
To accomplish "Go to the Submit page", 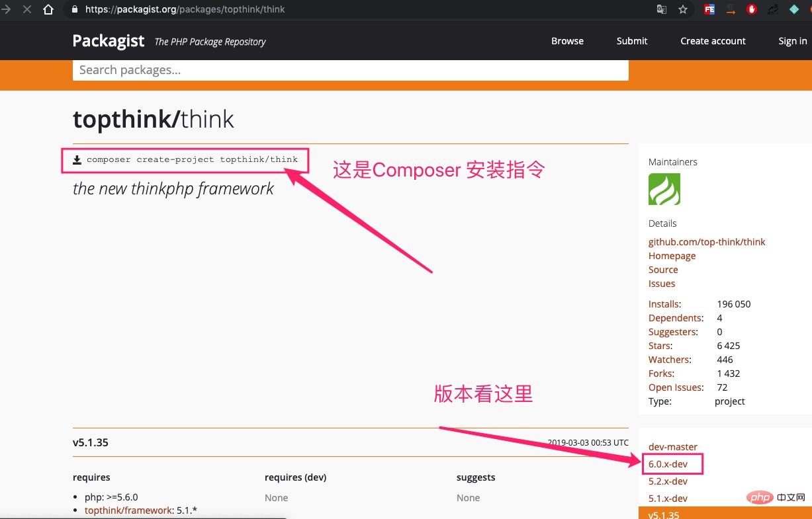I will click(631, 41).
